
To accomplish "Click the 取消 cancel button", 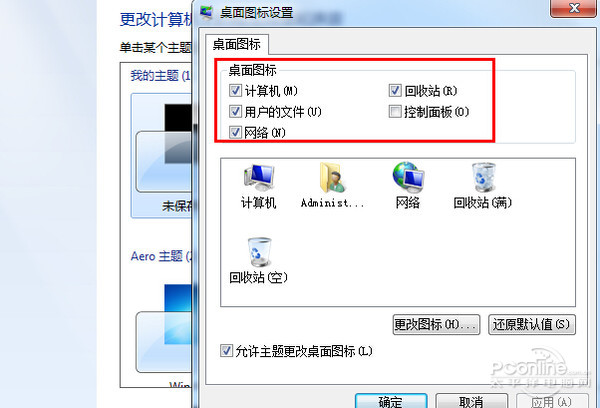I will point(471,401).
